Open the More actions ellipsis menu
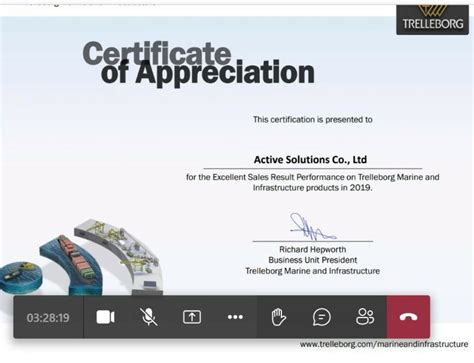 pos(235,317)
